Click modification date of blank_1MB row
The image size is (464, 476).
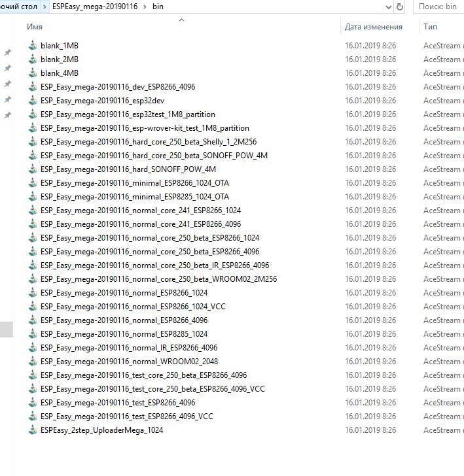370,46
